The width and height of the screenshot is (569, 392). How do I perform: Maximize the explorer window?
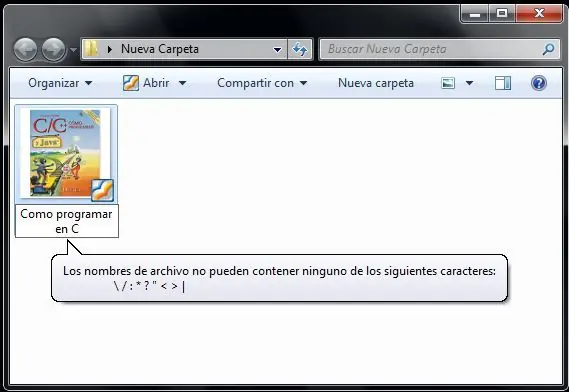click(502, 14)
